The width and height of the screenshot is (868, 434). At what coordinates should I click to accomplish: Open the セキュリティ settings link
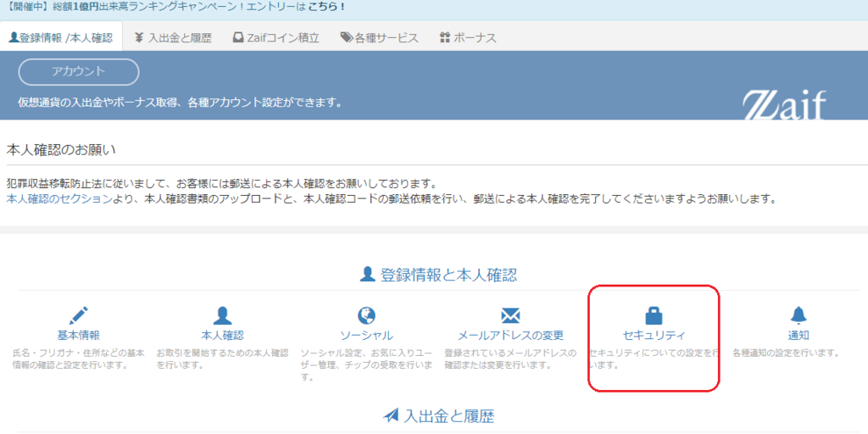coord(654,335)
